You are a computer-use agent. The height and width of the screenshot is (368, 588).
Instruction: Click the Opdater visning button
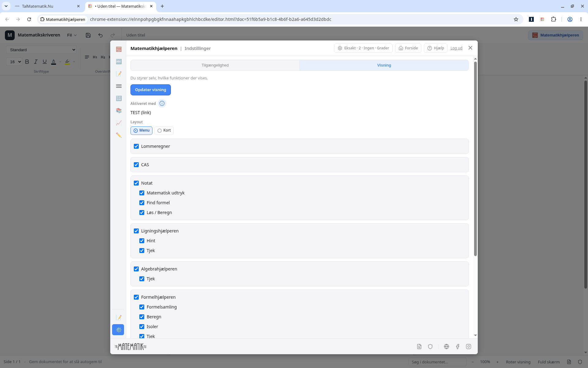click(x=151, y=90)
